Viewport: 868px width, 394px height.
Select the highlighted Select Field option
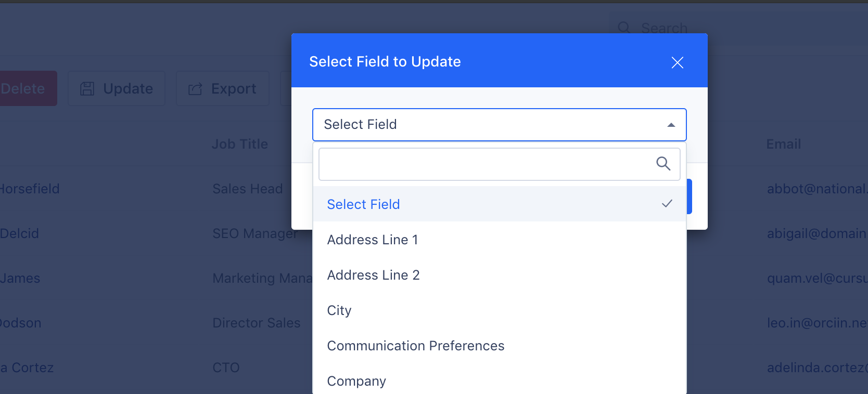(x=500, y=204)
